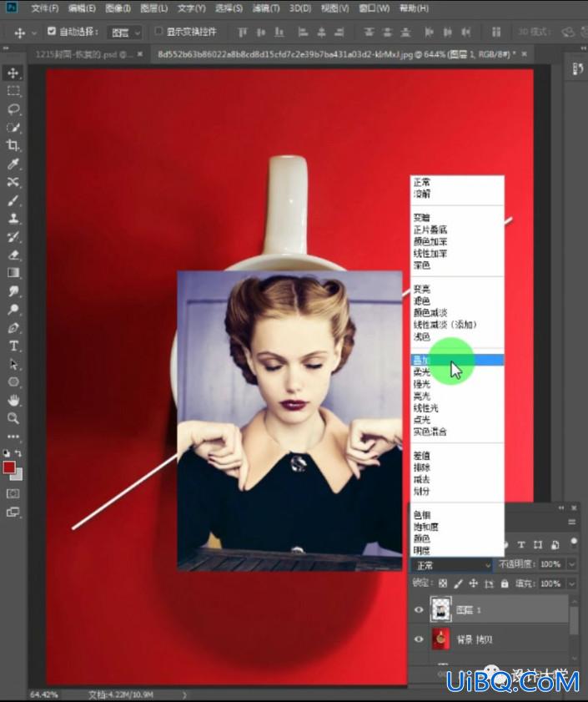Select the Horizontal Type tool

13,346
